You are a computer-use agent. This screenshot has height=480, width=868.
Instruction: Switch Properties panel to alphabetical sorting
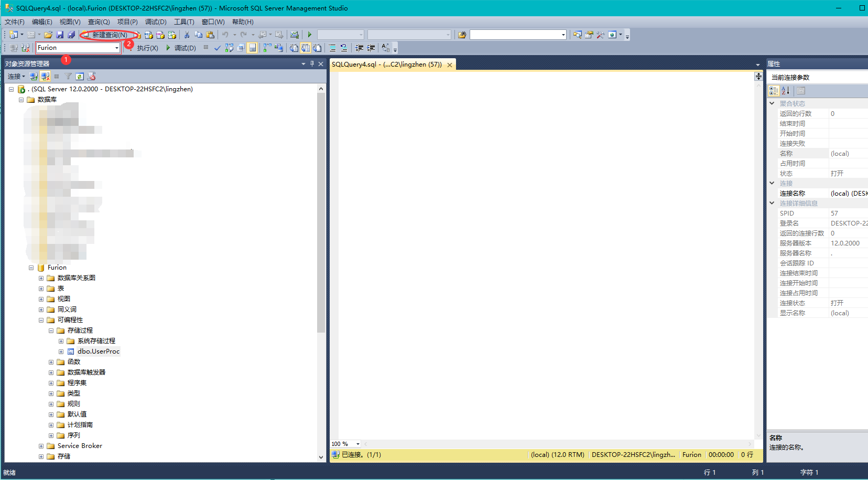(x=787, y=90)
